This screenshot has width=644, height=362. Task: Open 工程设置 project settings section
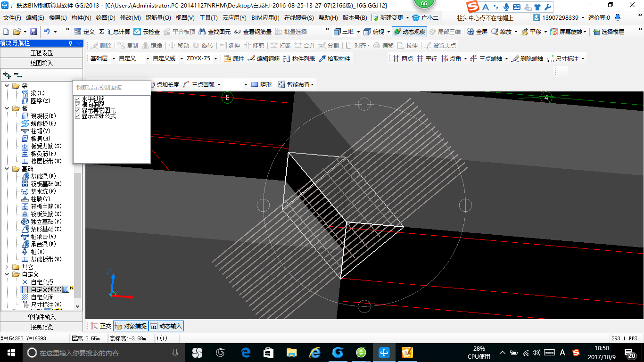pos(41,53)
